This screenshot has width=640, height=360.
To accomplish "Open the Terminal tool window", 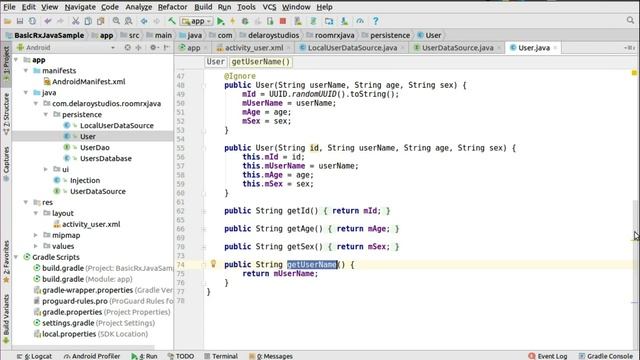I will tap(221, 356).
